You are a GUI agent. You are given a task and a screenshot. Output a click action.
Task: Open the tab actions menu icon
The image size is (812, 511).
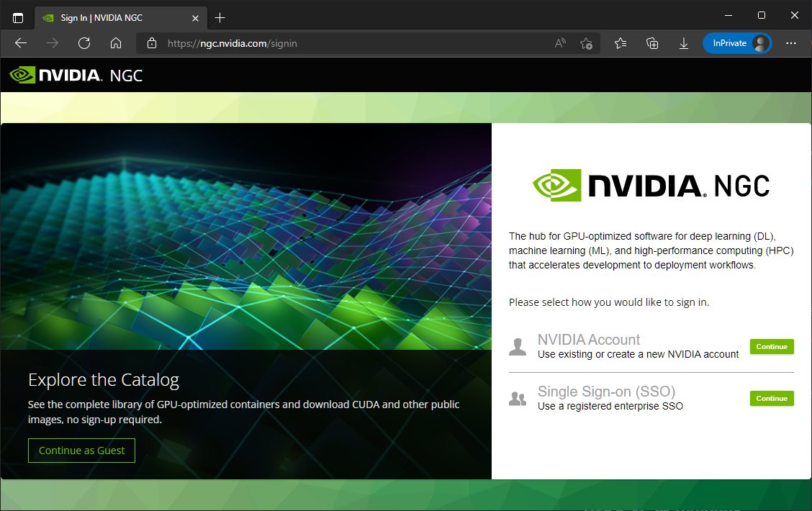pos(18,17)
